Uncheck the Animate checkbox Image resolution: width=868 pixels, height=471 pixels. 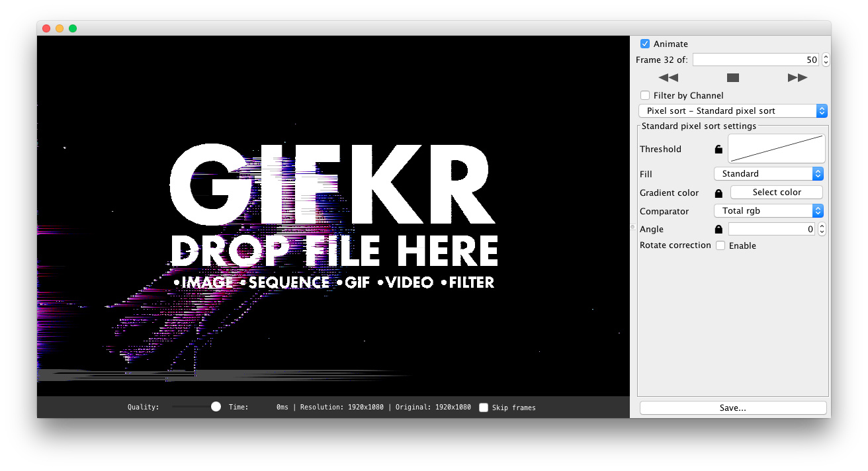[x=645, y=44]
